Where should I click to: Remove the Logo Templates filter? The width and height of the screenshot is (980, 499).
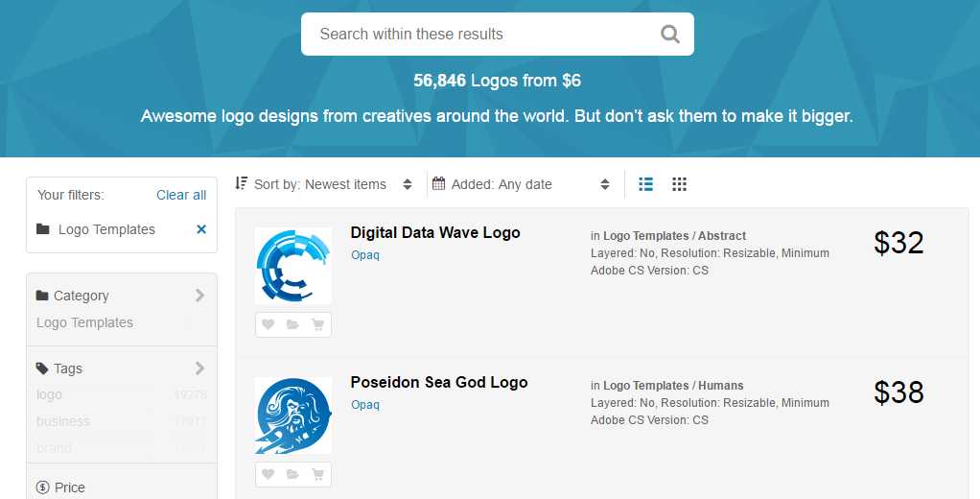tap(201, 229)
